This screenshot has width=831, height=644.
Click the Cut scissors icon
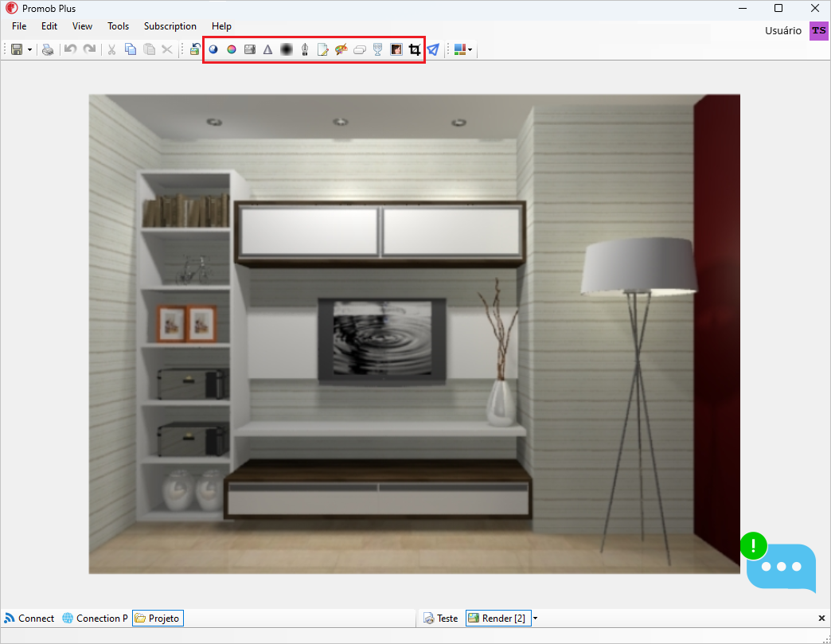pos(111,49)
